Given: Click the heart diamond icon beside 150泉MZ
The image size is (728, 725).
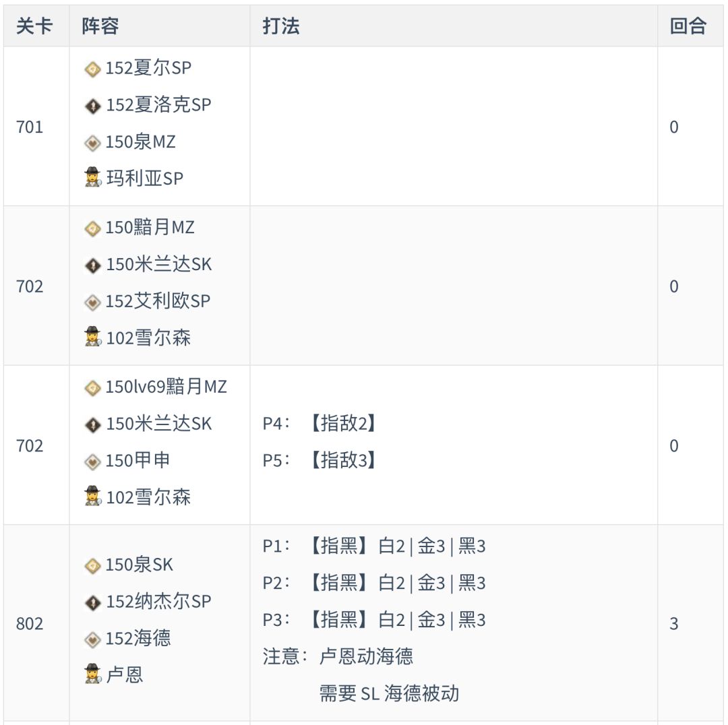Looking at the screenshot, I should [92, 143].
